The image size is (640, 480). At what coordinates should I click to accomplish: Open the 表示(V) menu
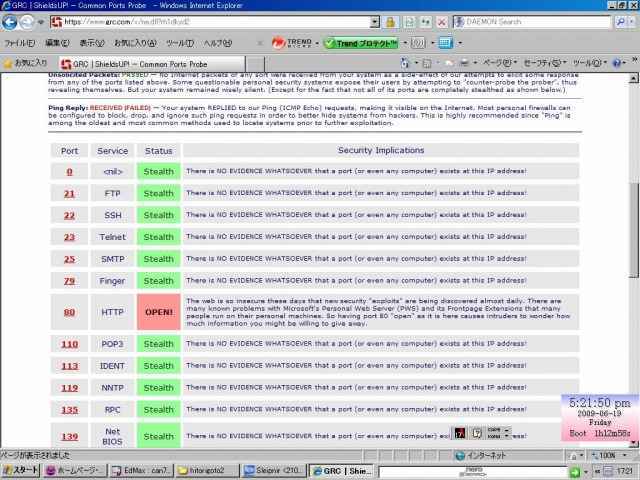(x=92, y=43)
